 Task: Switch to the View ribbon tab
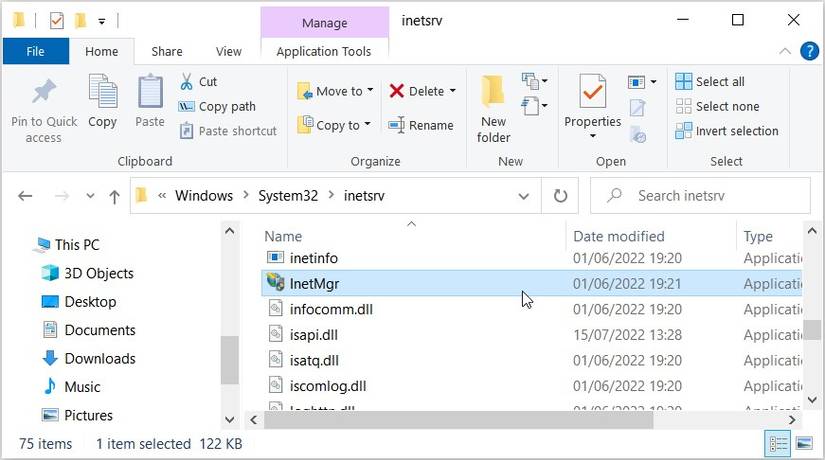(x=228, y=52)
